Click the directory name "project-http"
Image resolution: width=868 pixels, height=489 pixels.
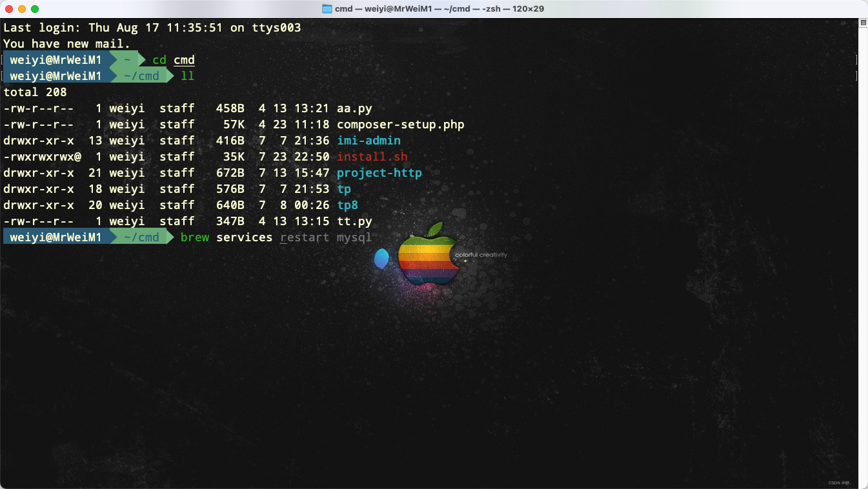(x=379, y=173)
